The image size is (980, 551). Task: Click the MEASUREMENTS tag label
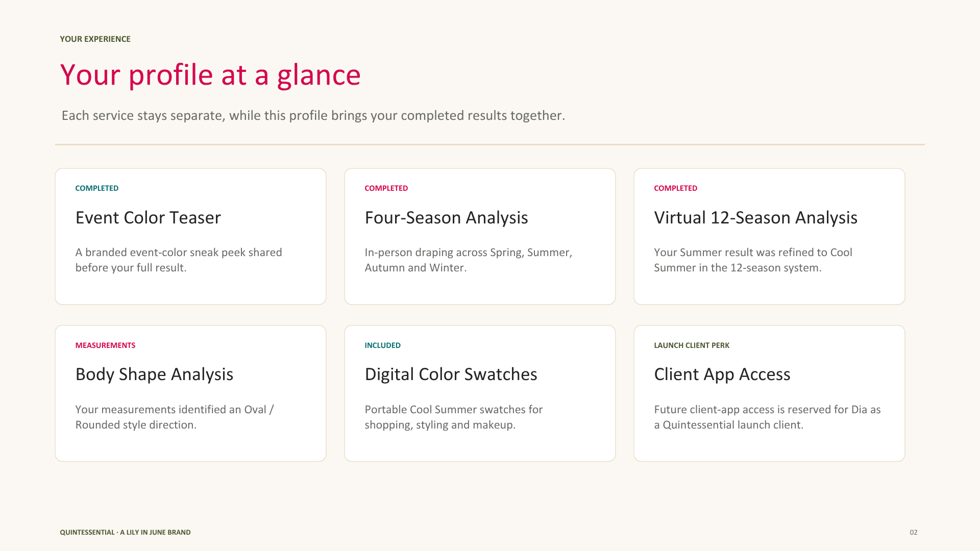(105, 345)
